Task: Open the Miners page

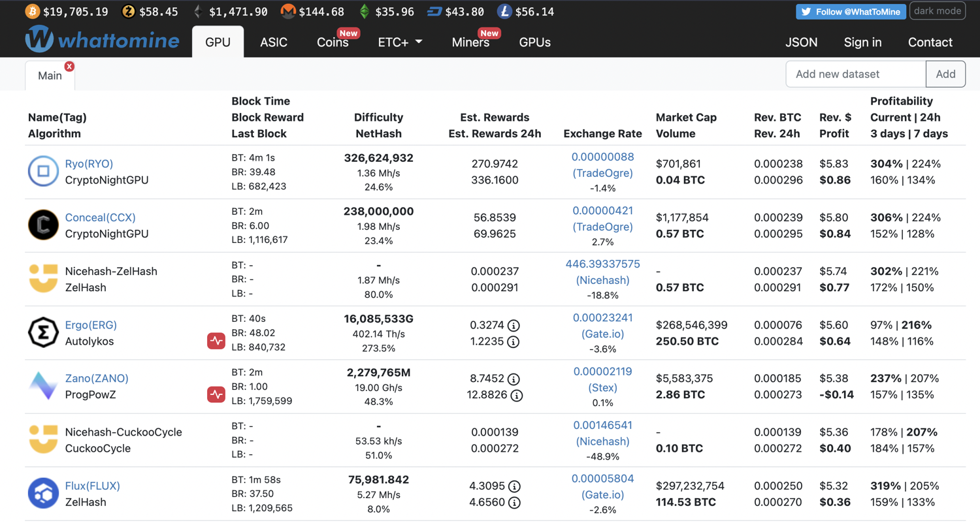Action: click(470, 42)
